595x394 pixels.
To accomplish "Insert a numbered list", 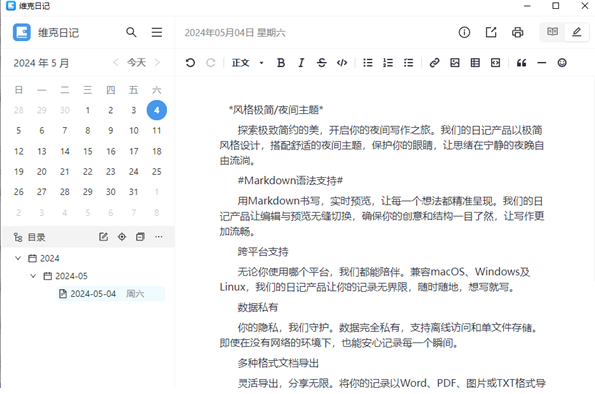I will pyautogui.click(x=388, y=63).
